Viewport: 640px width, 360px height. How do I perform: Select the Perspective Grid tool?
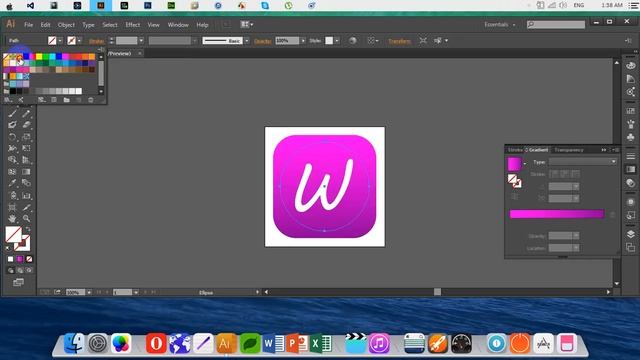coord(26,160)
